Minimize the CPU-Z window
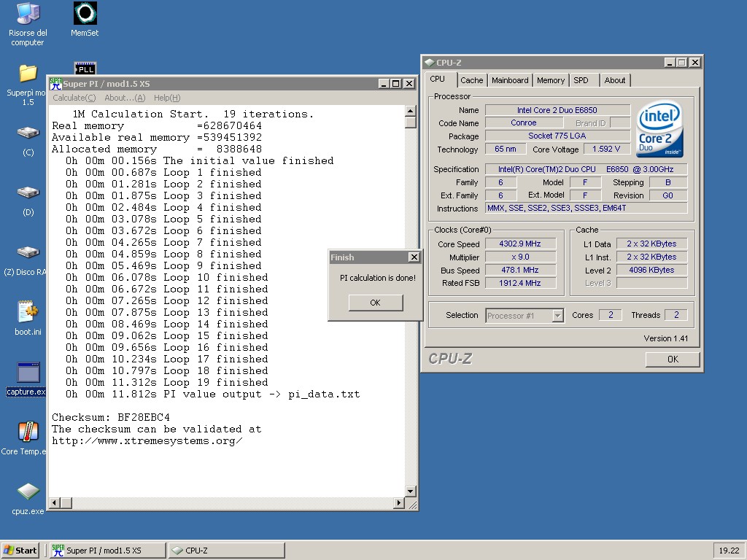 (x=670, y=63)
